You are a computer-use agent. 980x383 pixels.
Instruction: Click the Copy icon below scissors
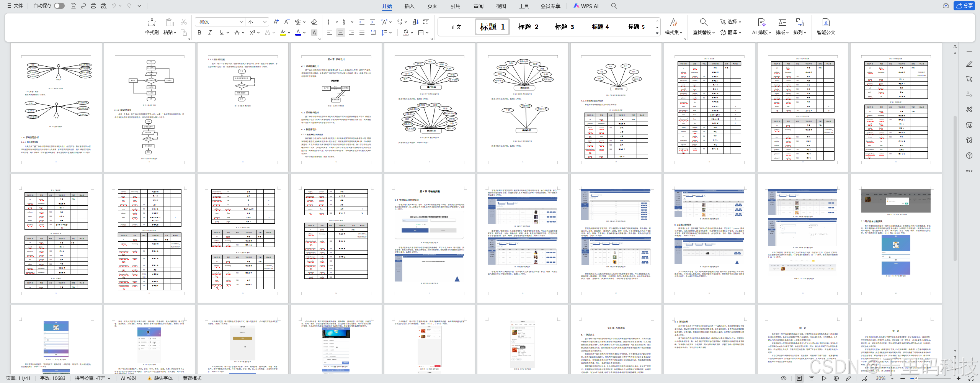pos(184,33)
